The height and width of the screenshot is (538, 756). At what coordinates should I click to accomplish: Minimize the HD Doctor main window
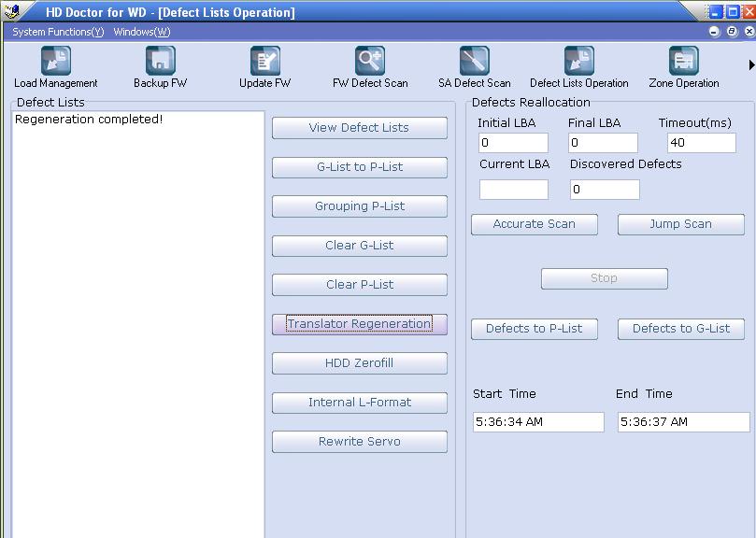point(717,12)
